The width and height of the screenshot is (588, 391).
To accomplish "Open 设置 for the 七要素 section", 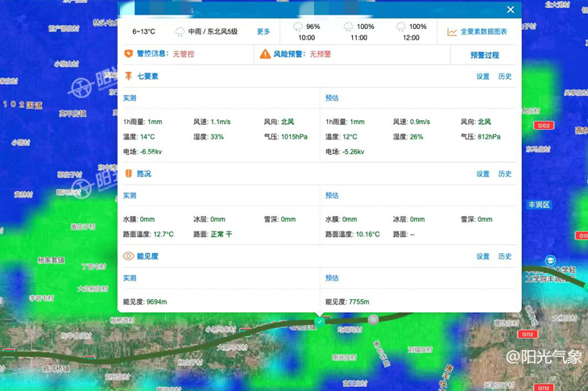I will pos(482,77).
